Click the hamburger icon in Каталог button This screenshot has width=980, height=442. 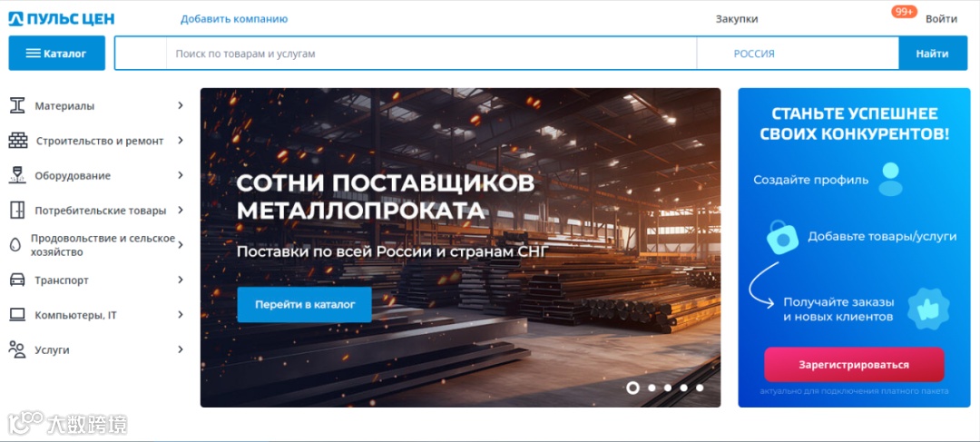[x=34, y=54]
